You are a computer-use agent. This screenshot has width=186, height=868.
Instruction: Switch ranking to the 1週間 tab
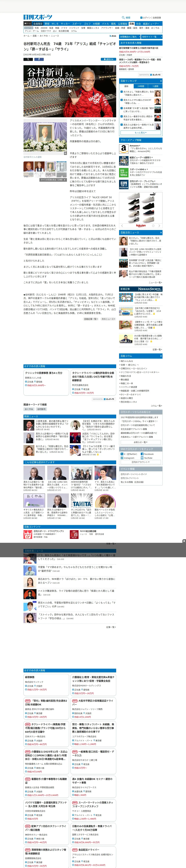[x=155, y=86]
